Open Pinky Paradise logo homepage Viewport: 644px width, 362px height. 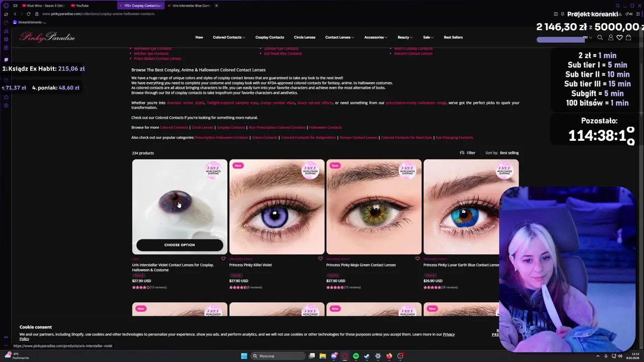(47, 37)
